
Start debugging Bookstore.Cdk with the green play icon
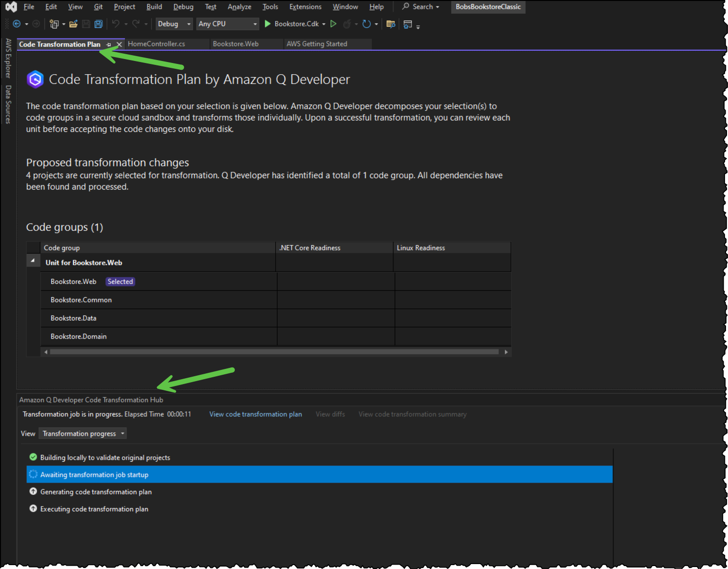pos(267,23)
